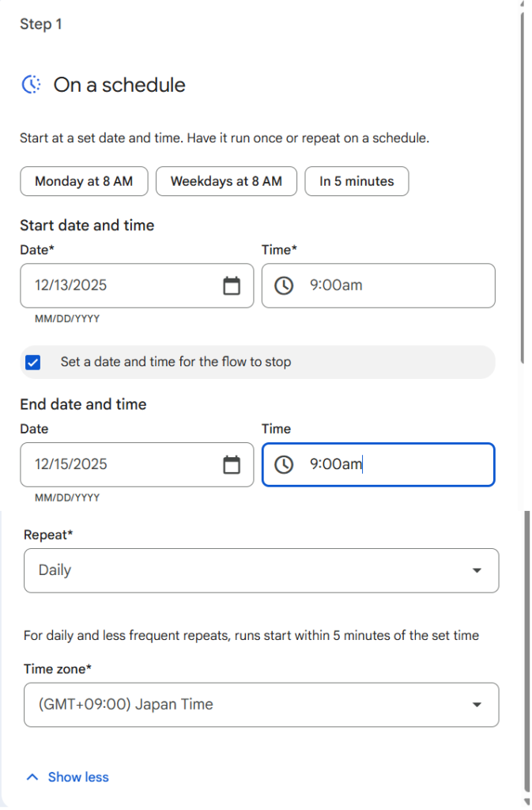Focus the end time text input
532x810 pixels.
coord(395,464)
